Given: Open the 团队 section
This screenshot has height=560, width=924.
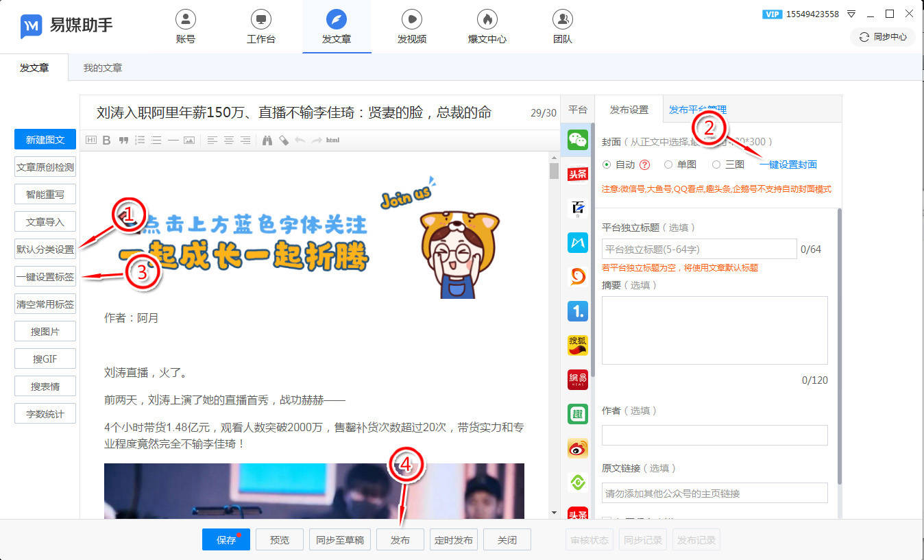Looking at the screenshot, I should click(x=563, y=27).
